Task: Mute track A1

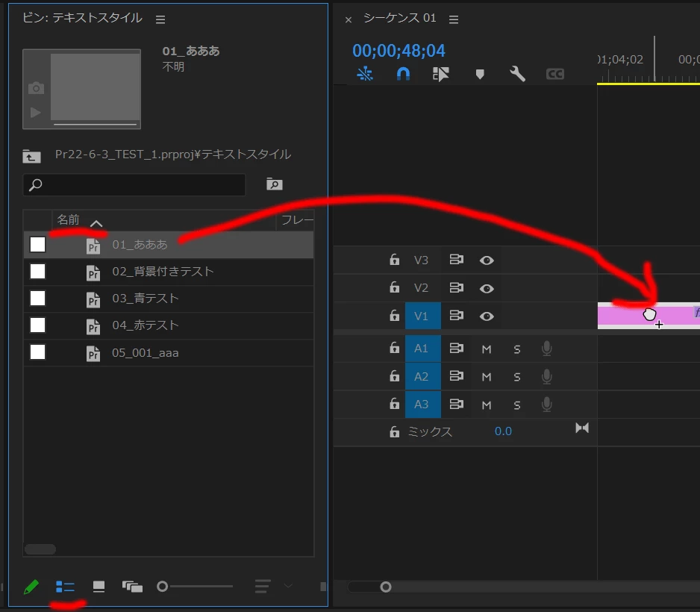Action: pos(487,349)
